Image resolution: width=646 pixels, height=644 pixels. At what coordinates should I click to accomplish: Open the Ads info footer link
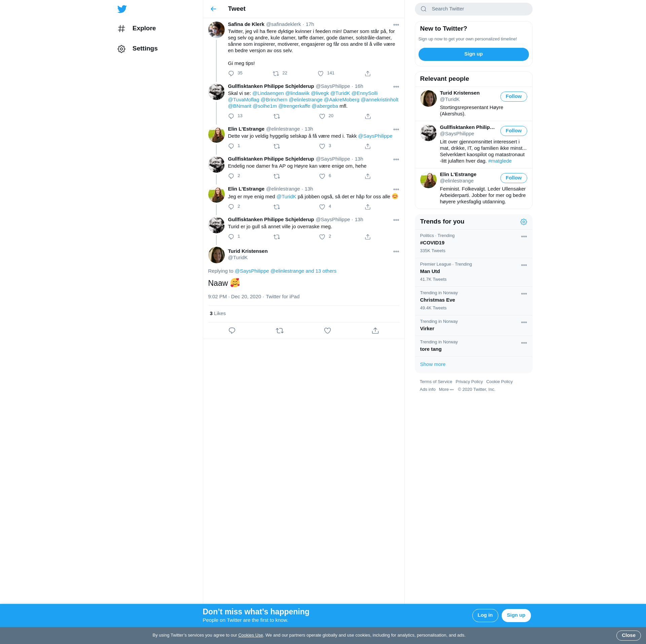pos(427,389)
